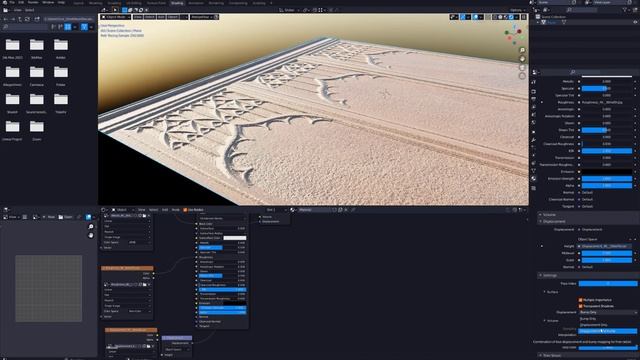This screenshot has width=640, height=360.
Task: Select Scene Collection in the outliner
Action: [x=553, y=17]
